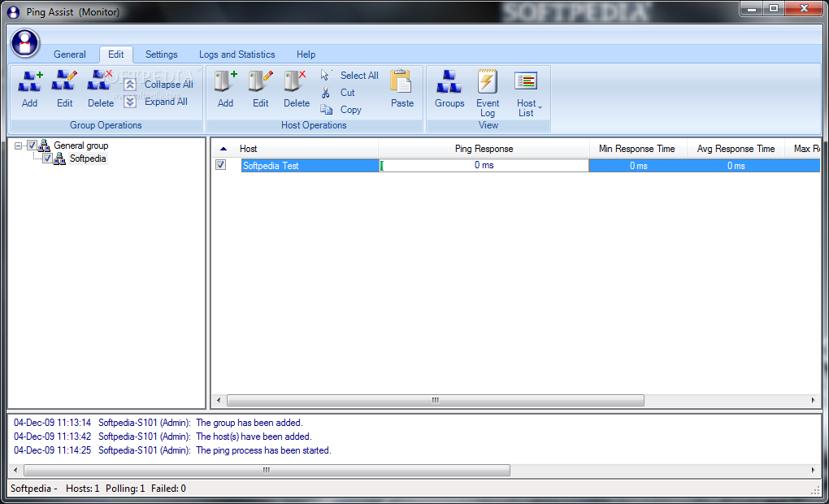Click the Delete host icon
Screen dimensions: 829x504
click(296, 82)
